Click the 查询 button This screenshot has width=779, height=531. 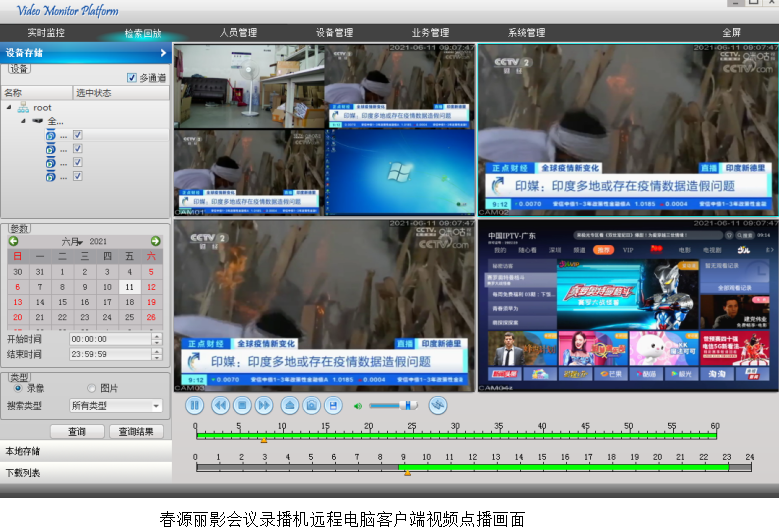tap(77, 432)
